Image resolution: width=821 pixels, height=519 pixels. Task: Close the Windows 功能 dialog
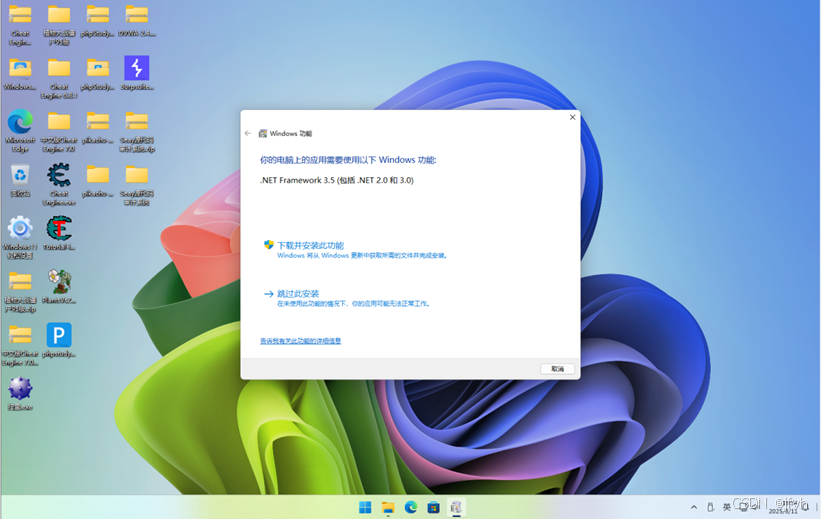click(x=572, y=117)
